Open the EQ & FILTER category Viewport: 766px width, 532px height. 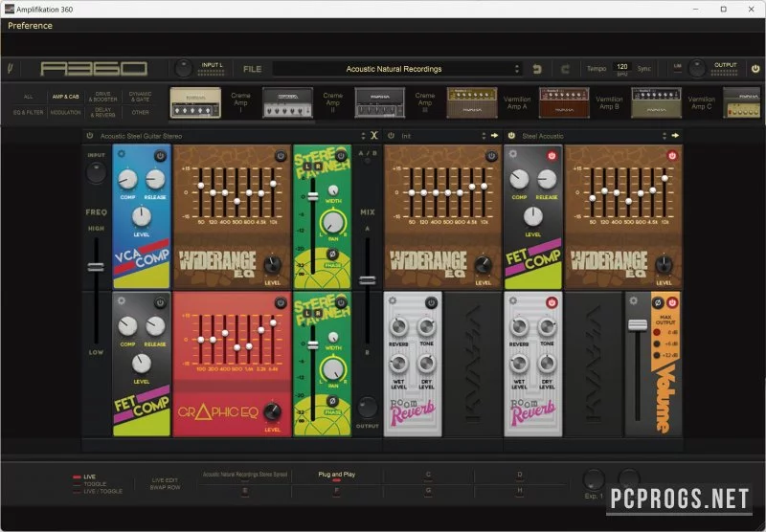29,112
